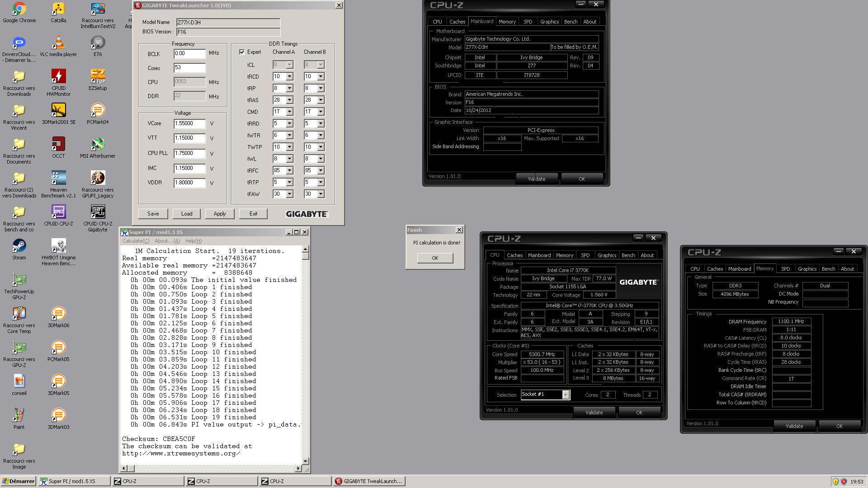
Task: Open the 3DMark03 desktop icon
Action: click(x=58, y=419)
